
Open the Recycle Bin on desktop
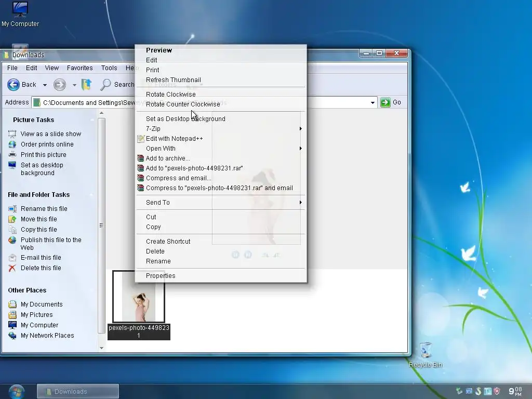coord(425,354)
